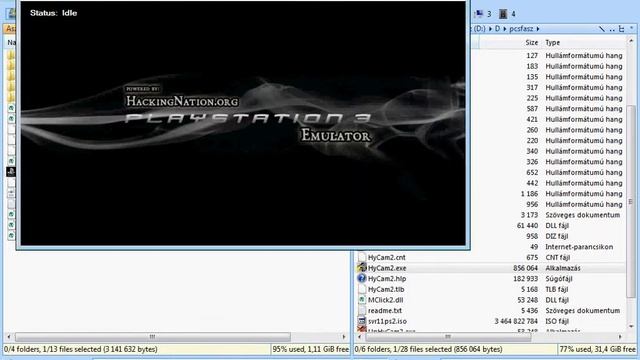Click right status '0/6 folders, 1/28 files selected'
This screenshot has height=360, width=640.
pos(429,349)
